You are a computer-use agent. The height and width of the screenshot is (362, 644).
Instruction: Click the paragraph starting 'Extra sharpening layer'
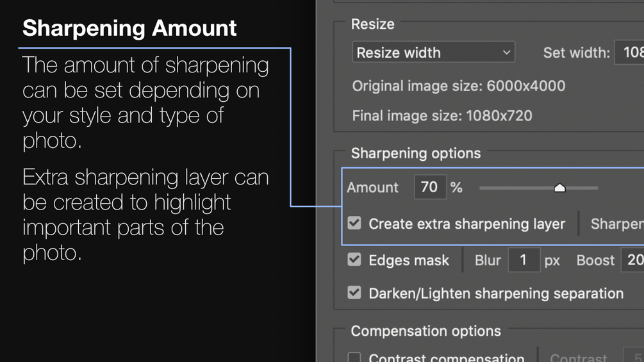145,215
